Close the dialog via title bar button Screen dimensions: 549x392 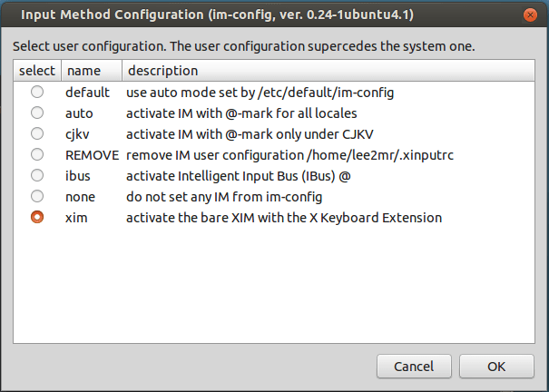(528, 15)
